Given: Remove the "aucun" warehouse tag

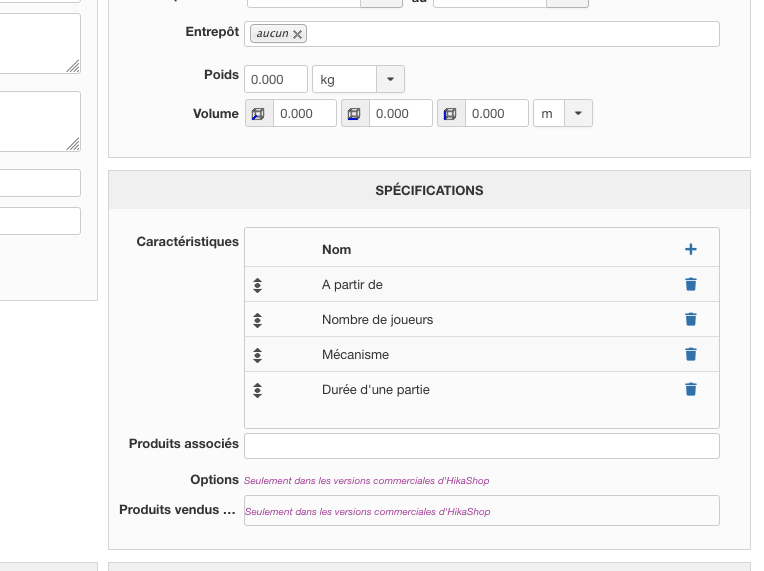Looking at the screenshot, I should (297, 34).
